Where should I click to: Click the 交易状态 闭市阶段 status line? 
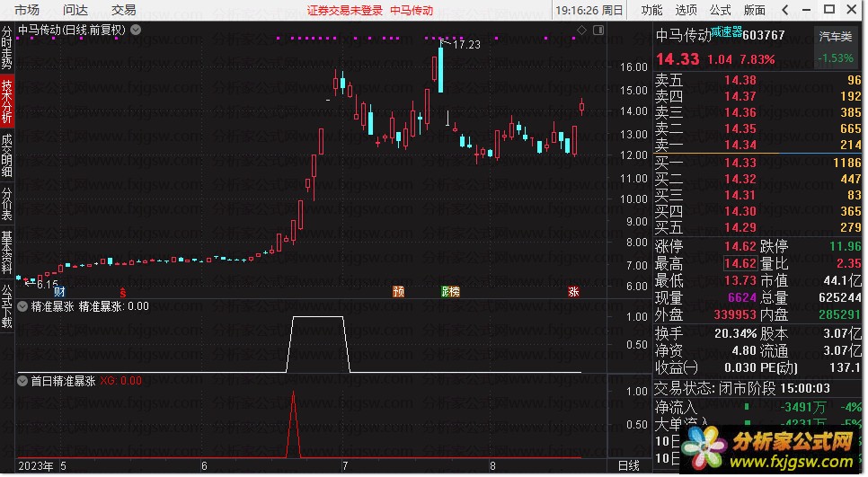[x=742, y=388]
